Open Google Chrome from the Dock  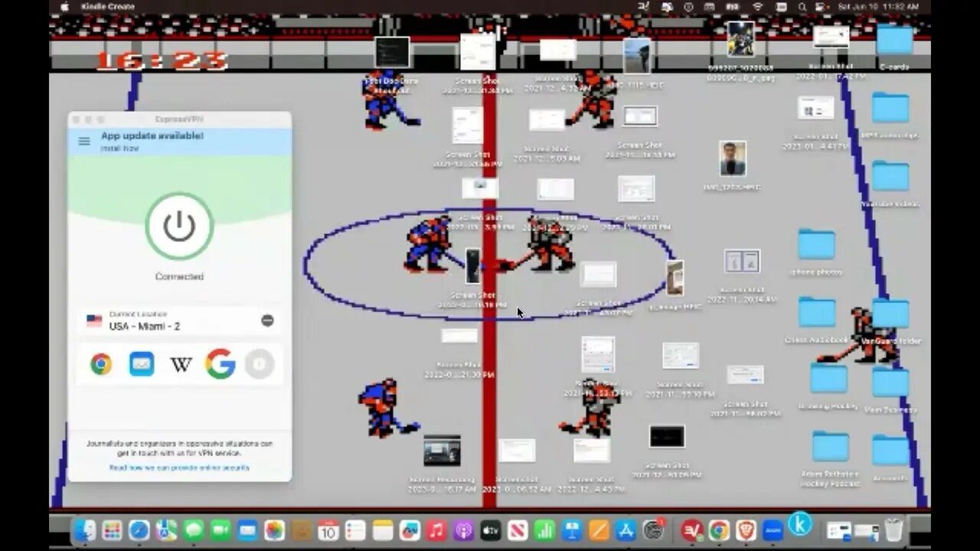[x=719, y=530]
